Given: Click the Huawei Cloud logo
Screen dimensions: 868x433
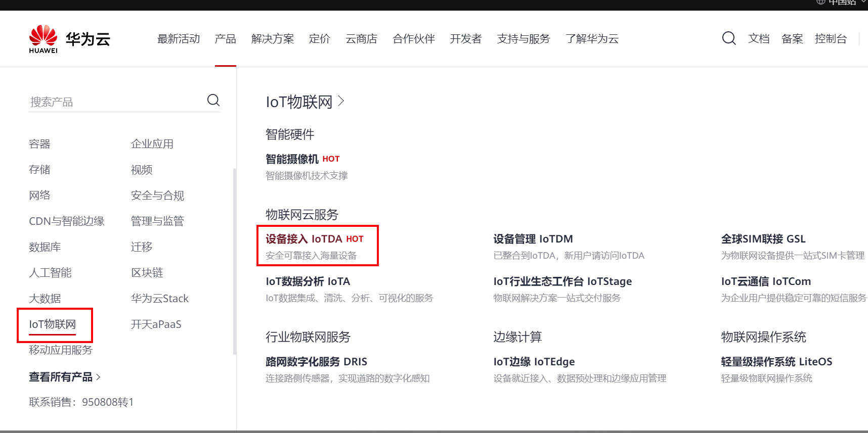Looking at the screenshot, I should (69, 39).
